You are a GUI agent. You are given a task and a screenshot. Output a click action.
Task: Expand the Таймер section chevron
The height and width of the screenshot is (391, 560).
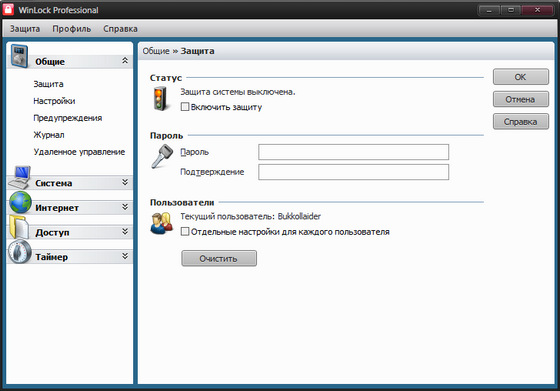(125, 256)
